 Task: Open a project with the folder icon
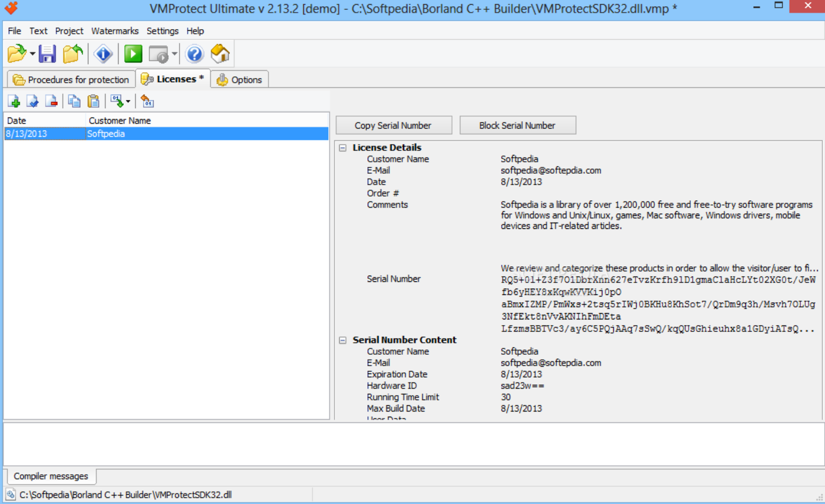pyautogui.click(x=17, y=54)
